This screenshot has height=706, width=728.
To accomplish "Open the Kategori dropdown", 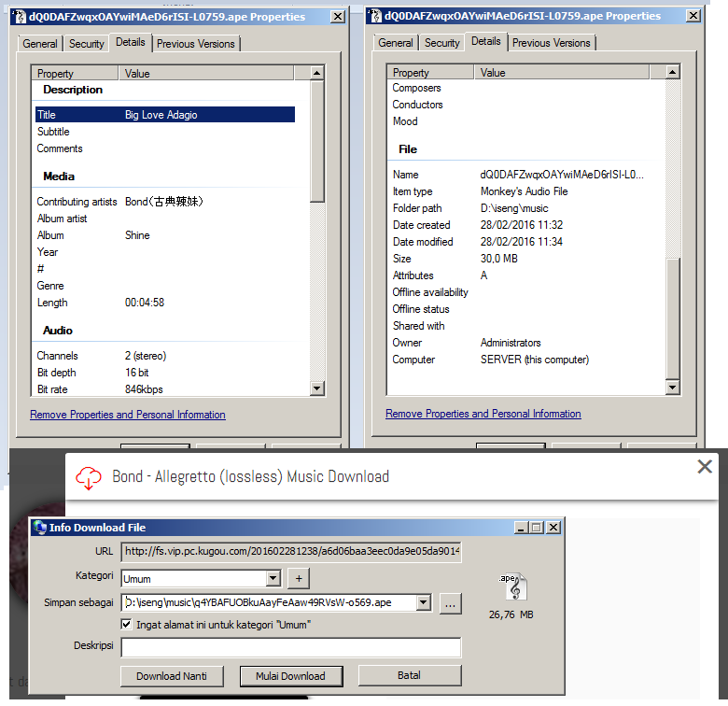I will [273, 579].
